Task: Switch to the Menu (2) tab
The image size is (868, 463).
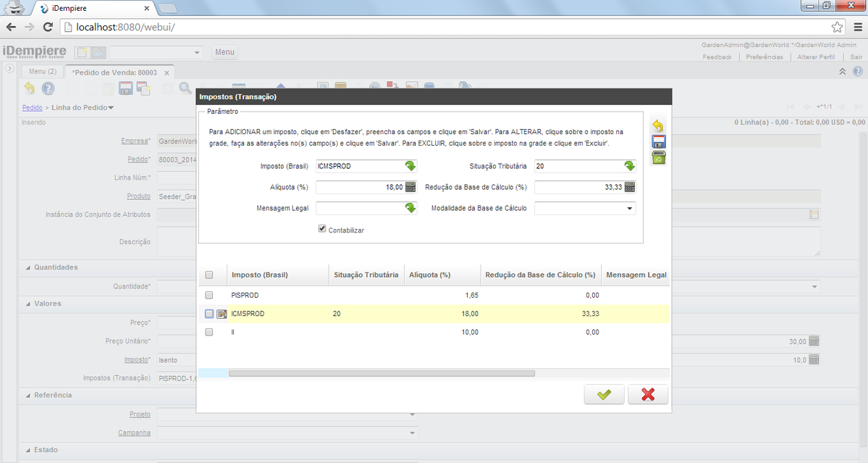Action: 42,72
